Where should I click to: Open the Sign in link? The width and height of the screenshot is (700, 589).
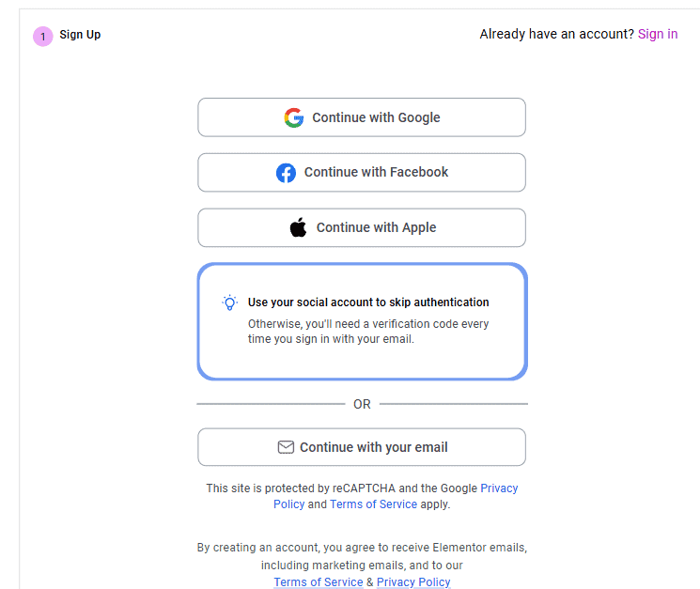[658, 34]
